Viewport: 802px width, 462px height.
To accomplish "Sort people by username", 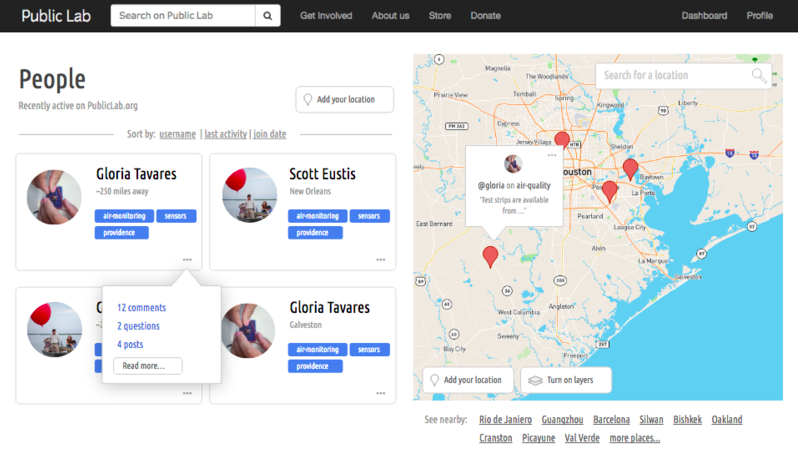I will [177, 134].
